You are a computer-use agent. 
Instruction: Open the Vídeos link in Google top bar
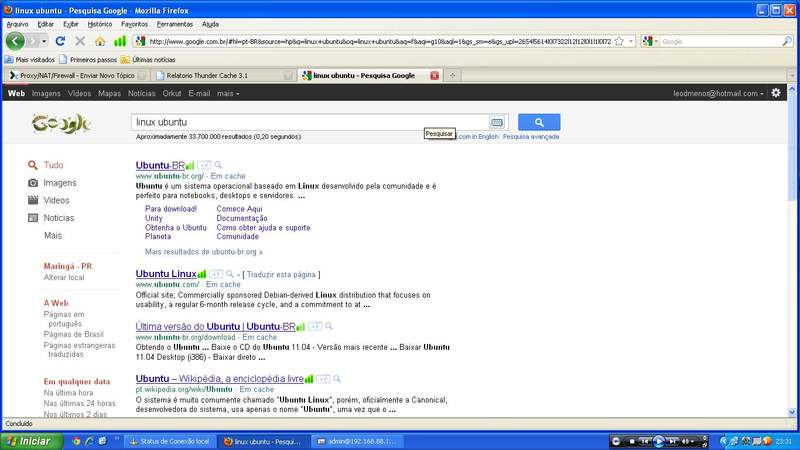tap(79, 93)
